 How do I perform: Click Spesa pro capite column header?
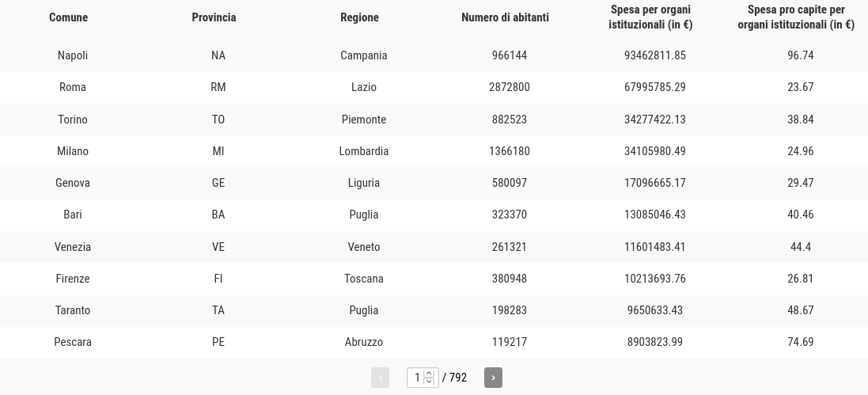(796, 17)
